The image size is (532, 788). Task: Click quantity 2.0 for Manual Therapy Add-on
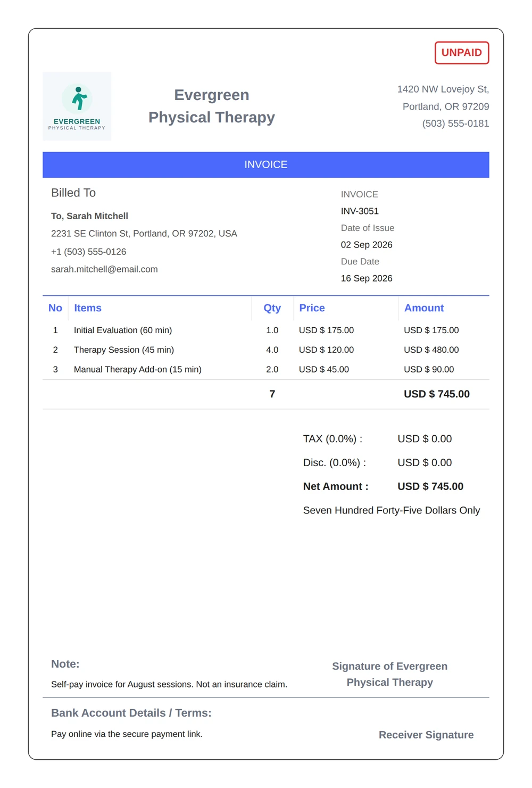[x=272, y=370]
